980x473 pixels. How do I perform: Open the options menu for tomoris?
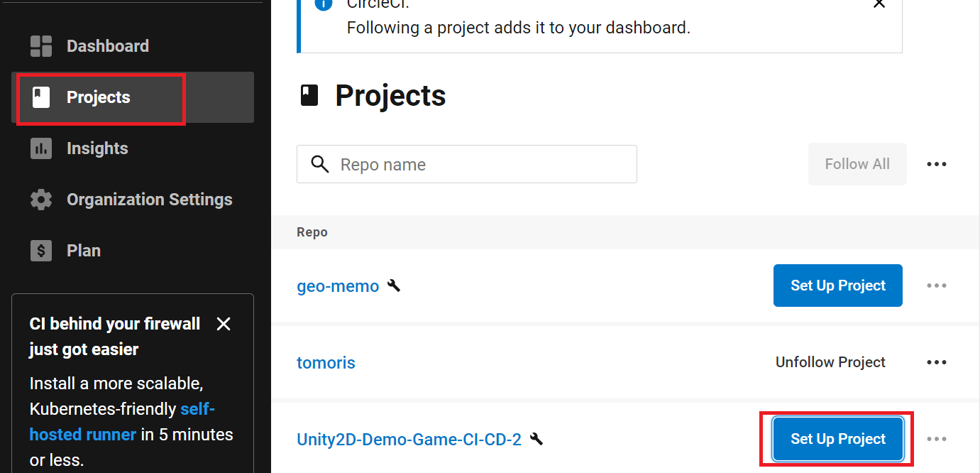[937, 362]
